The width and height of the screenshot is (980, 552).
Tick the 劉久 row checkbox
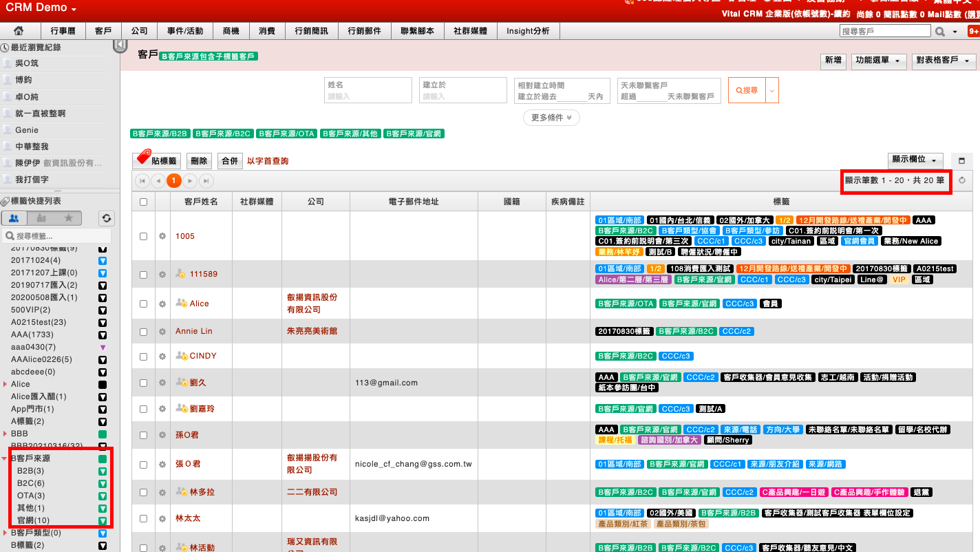coord(143,383)
